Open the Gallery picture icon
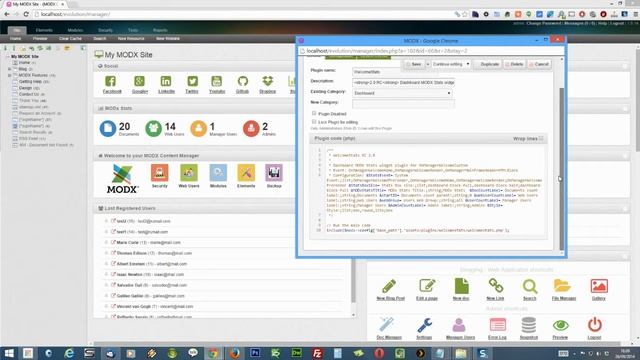The height and width of the screenshot is (360, 640). 599,286
